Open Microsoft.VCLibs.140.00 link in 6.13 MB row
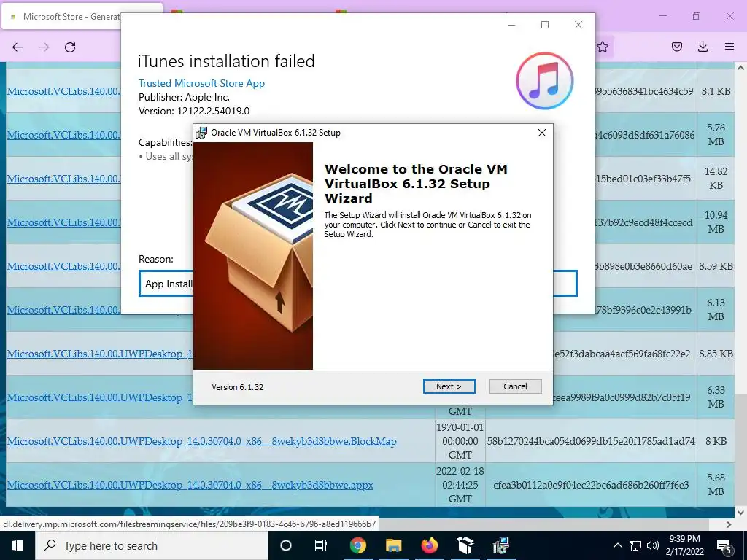Screen dimensions: 747x560 tap(64, 310)
